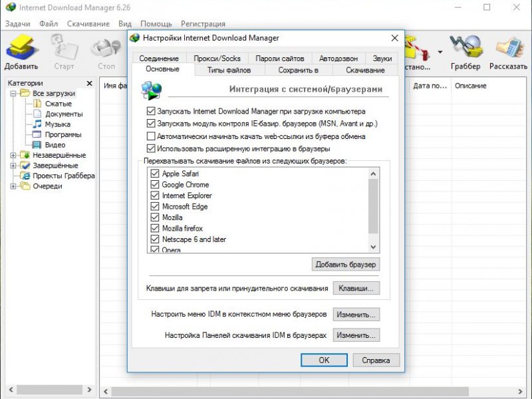Viewport: 532px width, 399px height.
Task: Click the Все загрузки folder icon
Action: coord(25,93)
